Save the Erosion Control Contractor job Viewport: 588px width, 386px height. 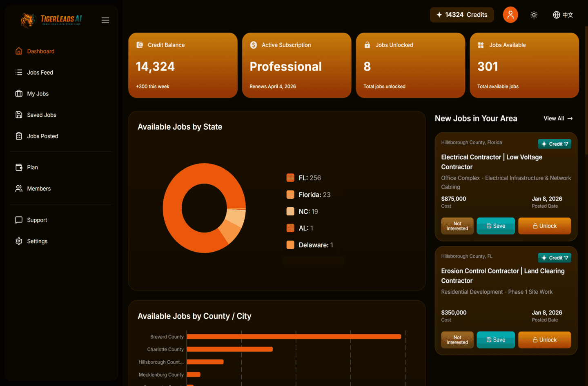pyautogui.click(x=496, y=339)
